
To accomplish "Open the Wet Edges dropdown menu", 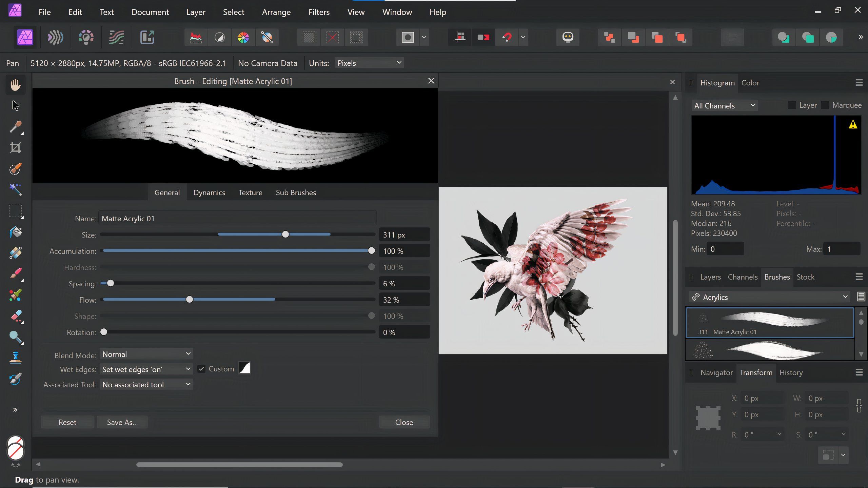I will point(146,369).
